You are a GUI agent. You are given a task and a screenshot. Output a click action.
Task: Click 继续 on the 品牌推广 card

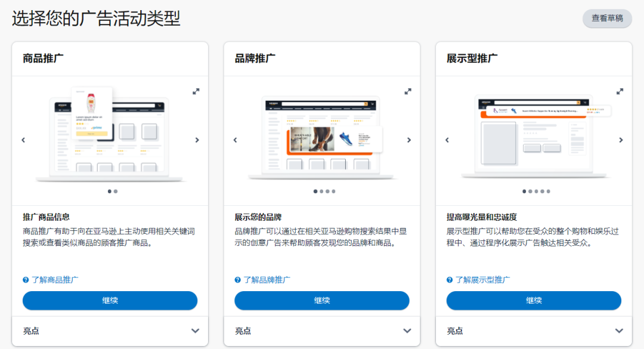click(321, 300)
